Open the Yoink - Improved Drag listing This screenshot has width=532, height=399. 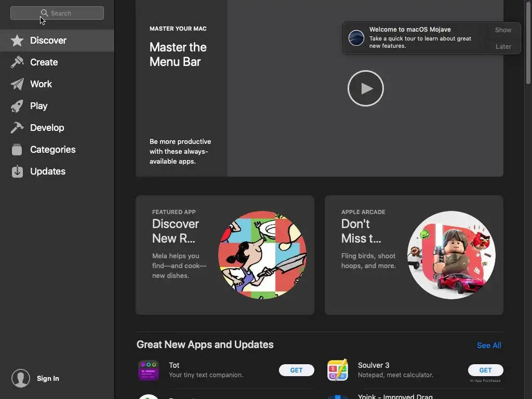(395, 396)
